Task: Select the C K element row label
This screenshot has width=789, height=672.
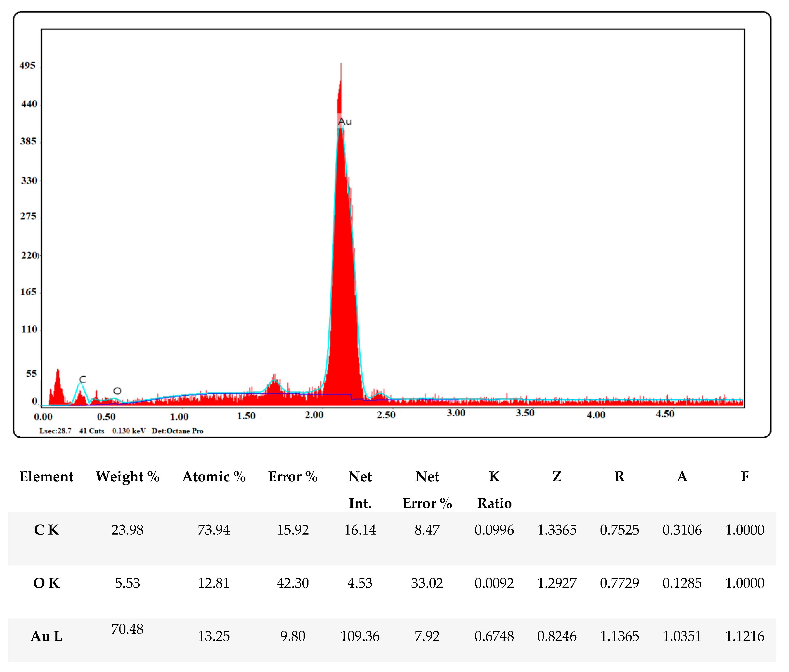Action: click(x=46, y=530)
